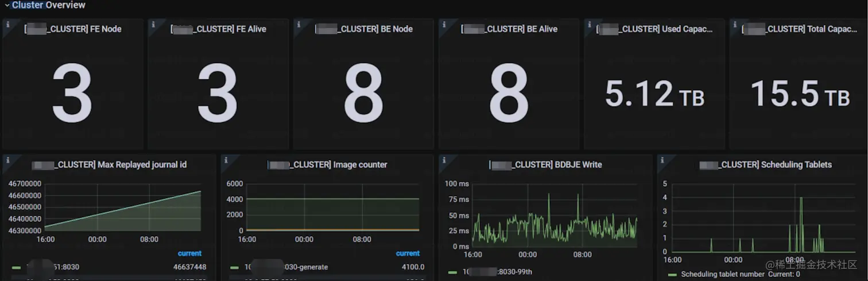Open Max Replayed journal id title menu
The height and width of the screenshot is (281, 868).
(109, 165)
